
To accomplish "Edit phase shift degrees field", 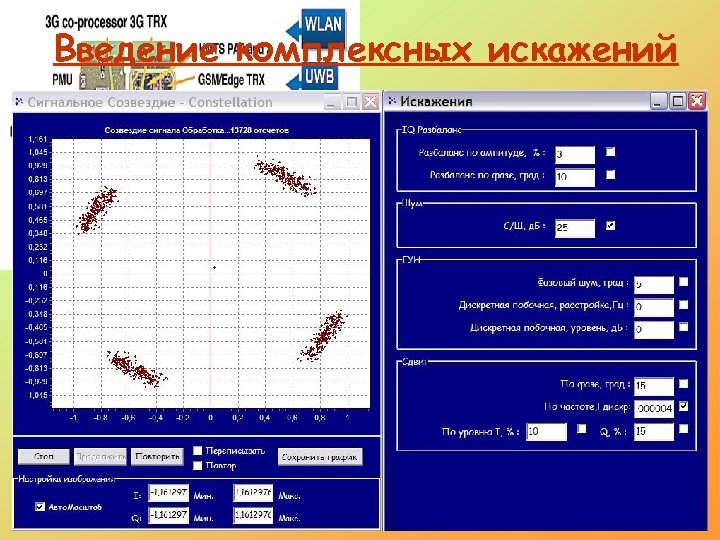I will point(654,386).
